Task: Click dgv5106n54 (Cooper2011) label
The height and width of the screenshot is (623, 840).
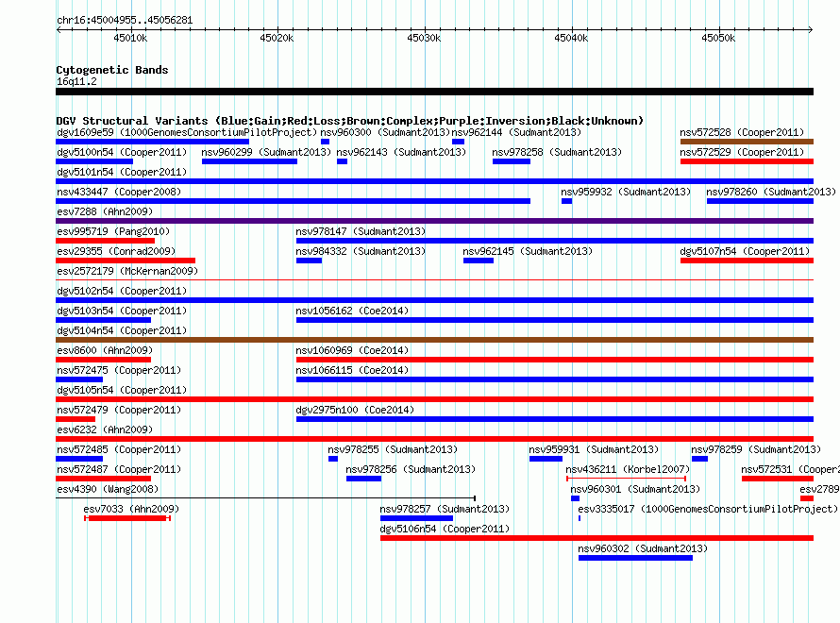Action: pyautogui.click(x=445, y=529)
